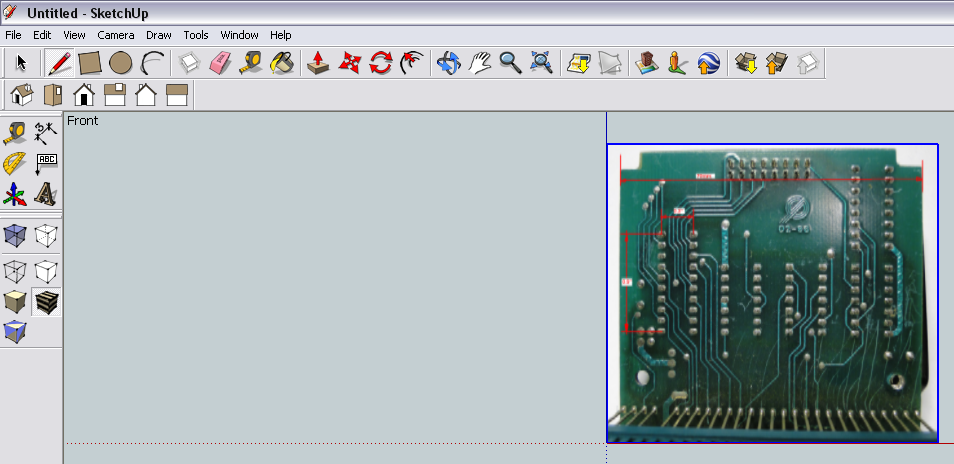The width and height of the screenshot is (954, 464).
Task: Click the Make Component icon
Action: [x=189, y=63]
